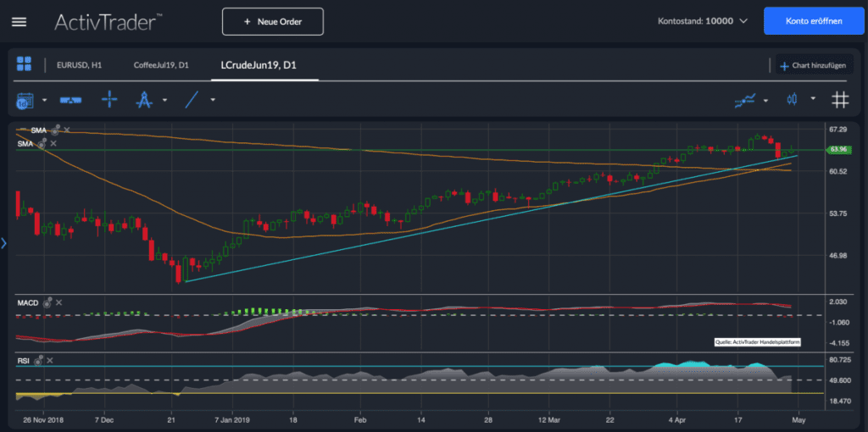Expand the left side panel arrow
The height and width of the screenshot is (432, 868).
[x=3, y=243]
